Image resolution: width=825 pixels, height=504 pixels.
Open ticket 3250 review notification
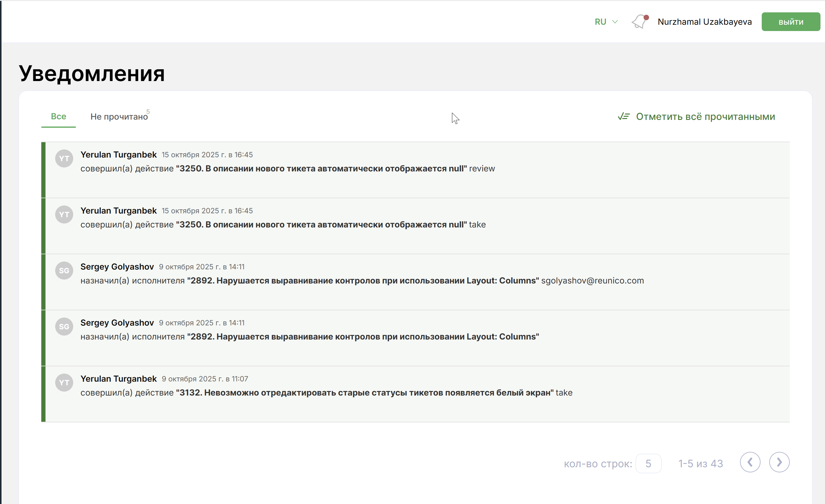coord(321,168)
